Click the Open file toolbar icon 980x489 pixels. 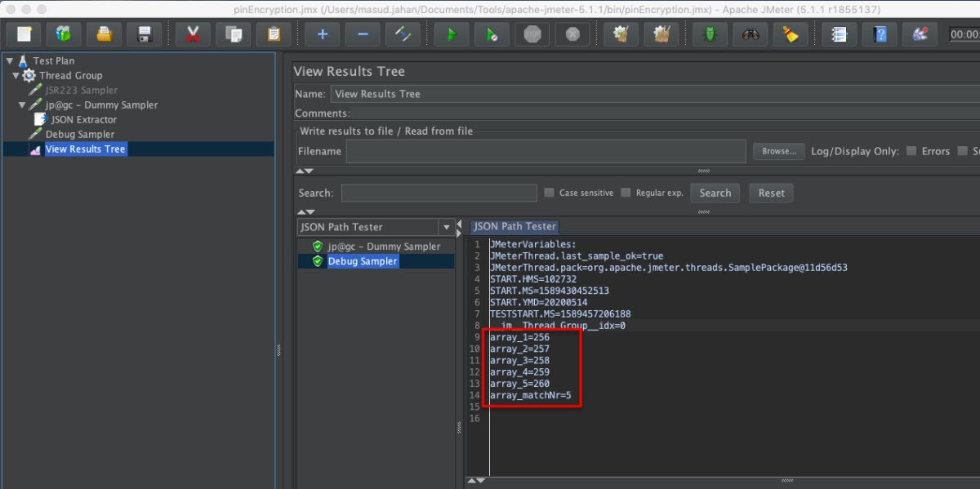104,34
